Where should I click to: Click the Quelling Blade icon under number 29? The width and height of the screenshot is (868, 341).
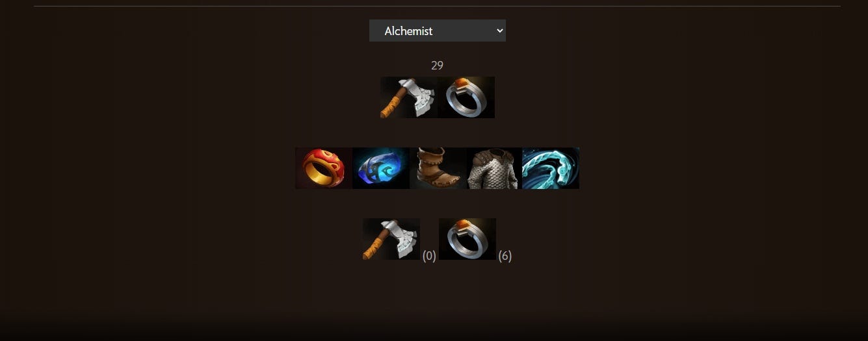409,97
